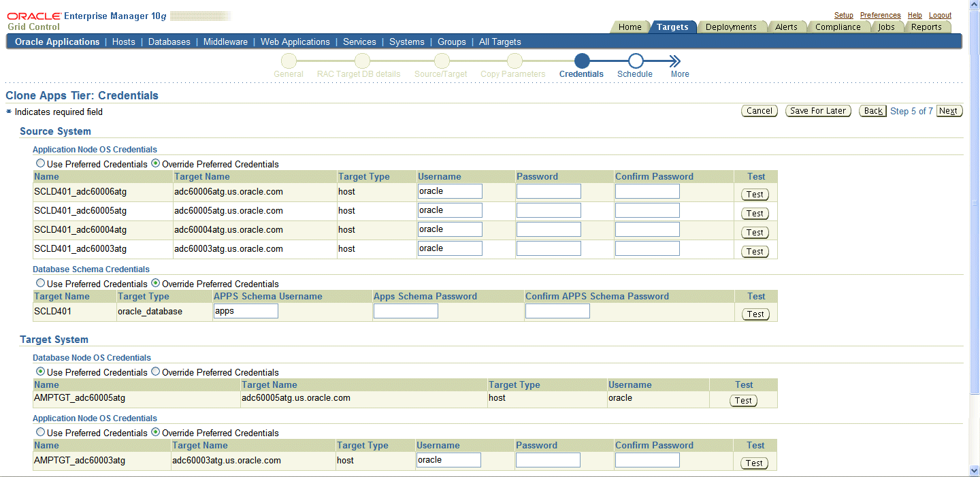The height and width of the screenshot is (477, 980).
Task: Open the Jobs tab
Action: click(x=886, y=27)
